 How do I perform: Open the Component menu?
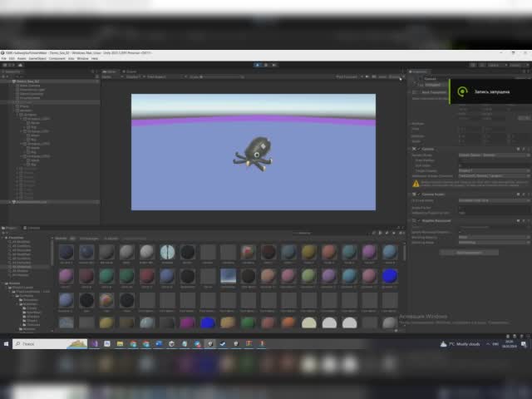click(x=57, y=59)
